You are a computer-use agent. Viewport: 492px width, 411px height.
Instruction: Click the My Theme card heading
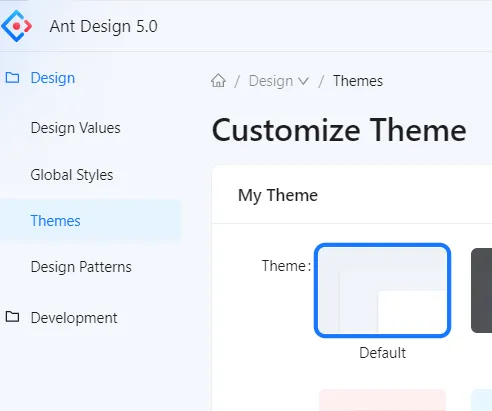point(278,195)
